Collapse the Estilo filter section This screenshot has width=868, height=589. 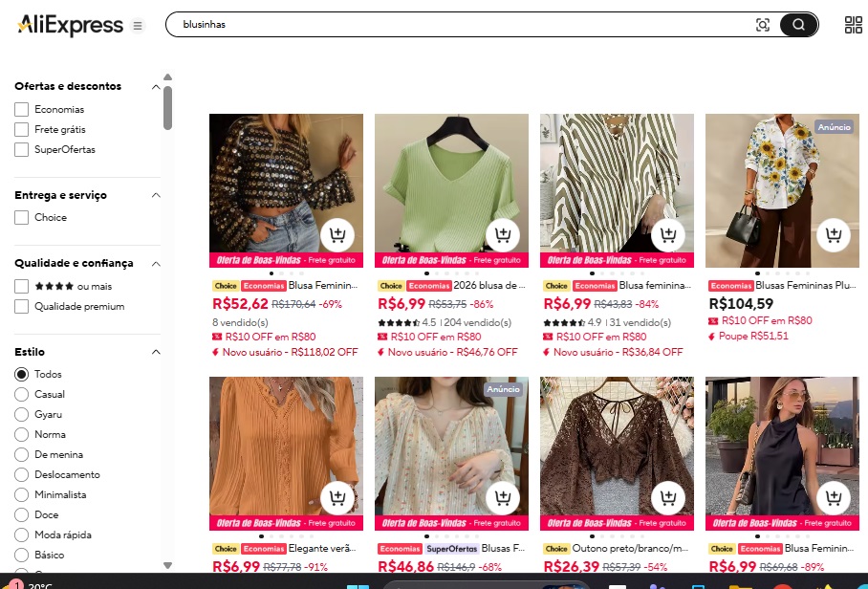[x=156, y=352]
